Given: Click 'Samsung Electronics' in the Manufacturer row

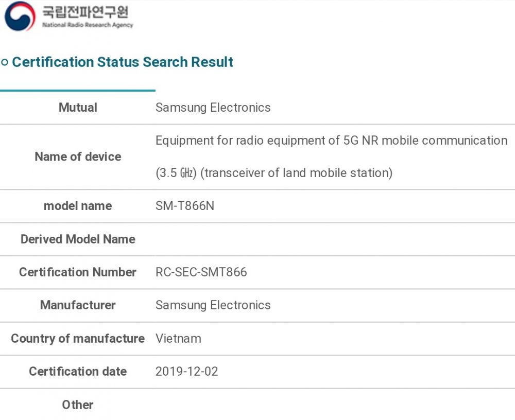Looking at the screenshot, I should [213, 305].
